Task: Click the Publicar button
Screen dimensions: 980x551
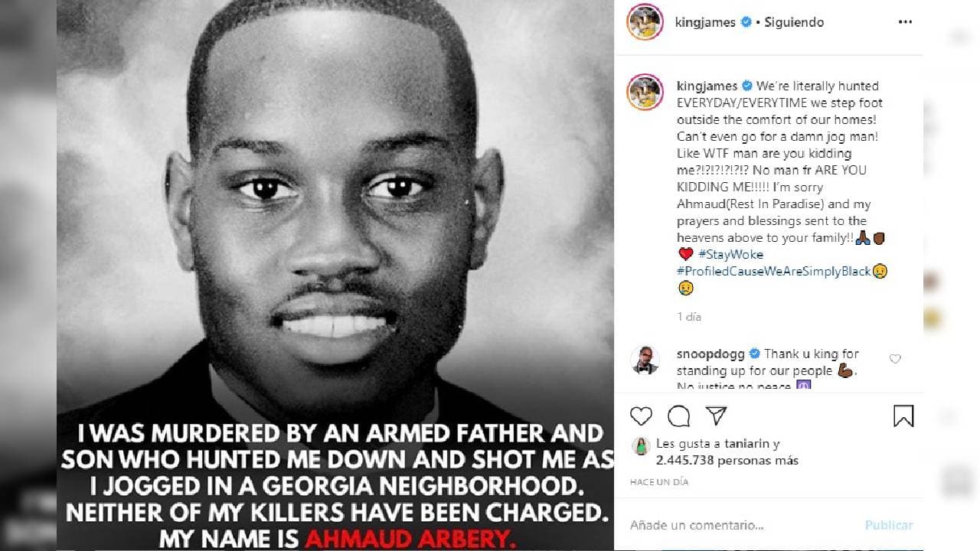Action: click(889, 525)
